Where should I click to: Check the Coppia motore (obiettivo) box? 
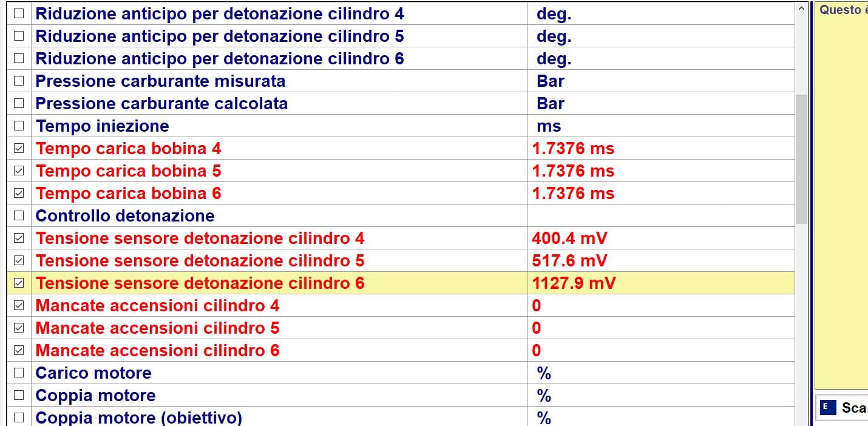[x=19, y=418]
